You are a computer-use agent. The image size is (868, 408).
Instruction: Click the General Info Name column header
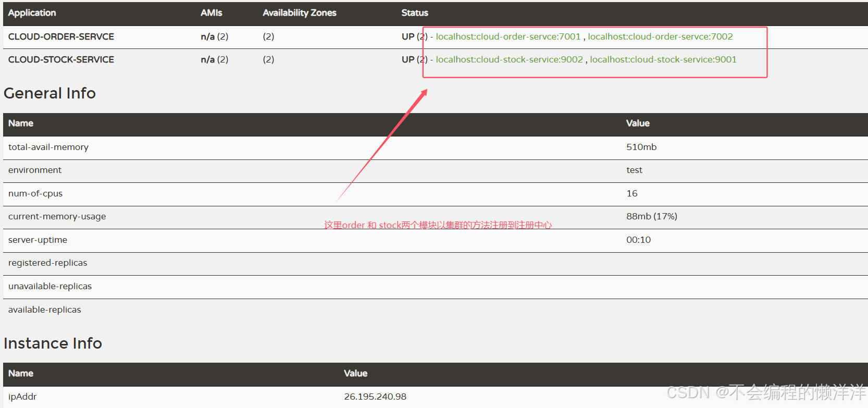[21, 123]
